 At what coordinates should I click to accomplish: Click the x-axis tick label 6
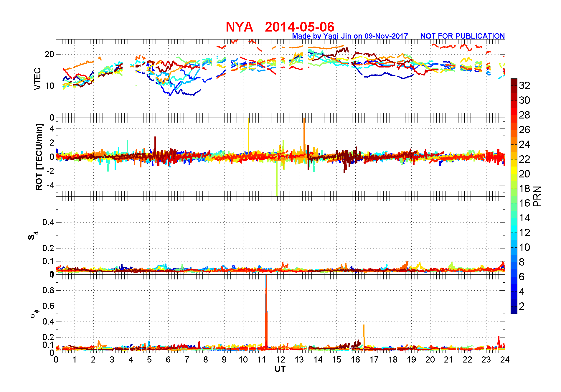[x=168, y=360]
